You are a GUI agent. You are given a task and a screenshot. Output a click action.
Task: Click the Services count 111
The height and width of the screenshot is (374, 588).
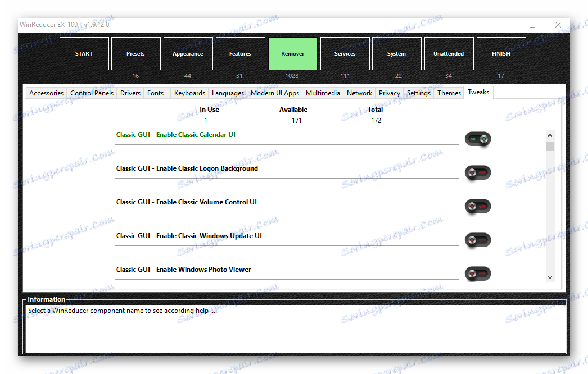tap(345, 76)
